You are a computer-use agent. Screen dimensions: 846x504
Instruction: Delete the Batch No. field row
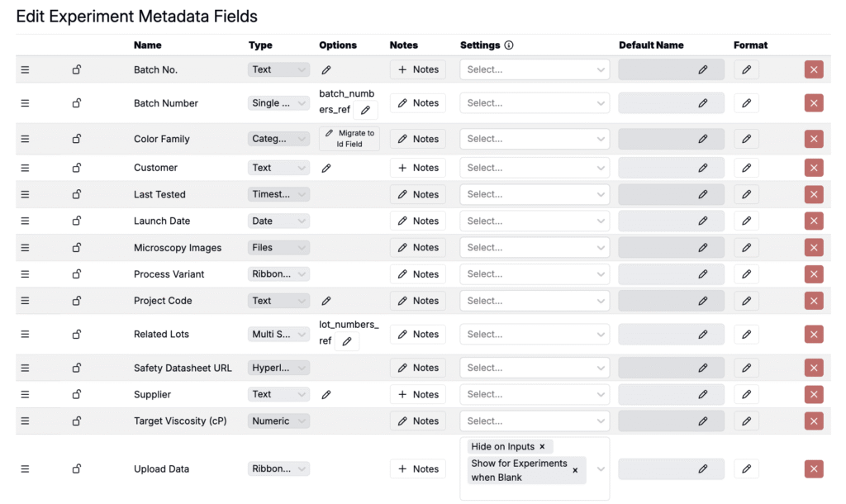point(814,69)
